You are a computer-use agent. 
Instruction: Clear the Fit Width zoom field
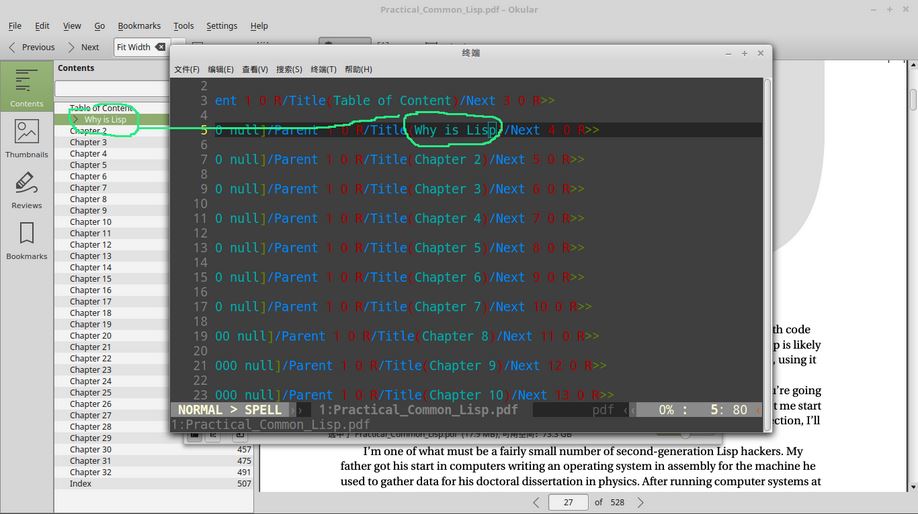[x=160, y=47]
